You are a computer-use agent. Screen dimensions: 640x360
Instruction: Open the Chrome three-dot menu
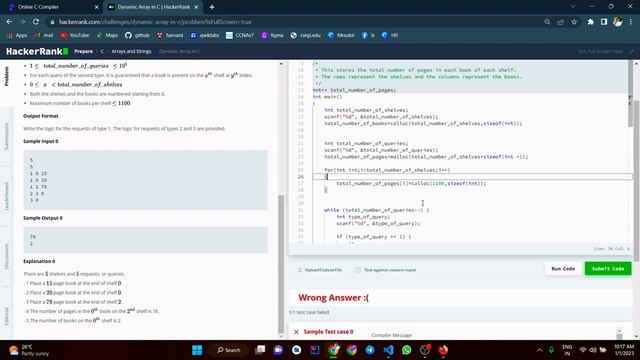631,22
